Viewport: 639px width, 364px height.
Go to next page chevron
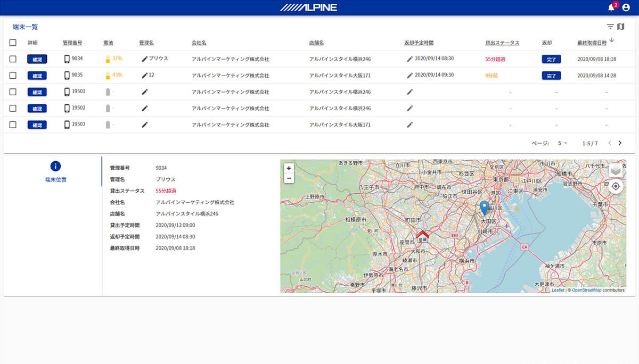pyautogui.click(x=620, y=143)
